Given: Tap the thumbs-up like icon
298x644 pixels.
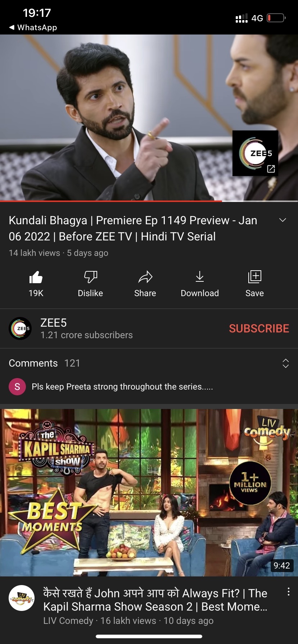Looking at the screenshot, I should pos(36,277).
